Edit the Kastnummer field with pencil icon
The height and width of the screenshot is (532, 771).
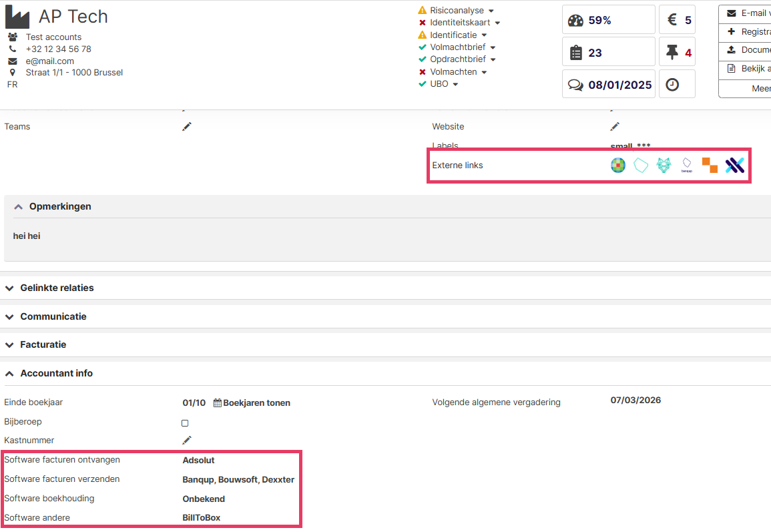tap(187, 440)
